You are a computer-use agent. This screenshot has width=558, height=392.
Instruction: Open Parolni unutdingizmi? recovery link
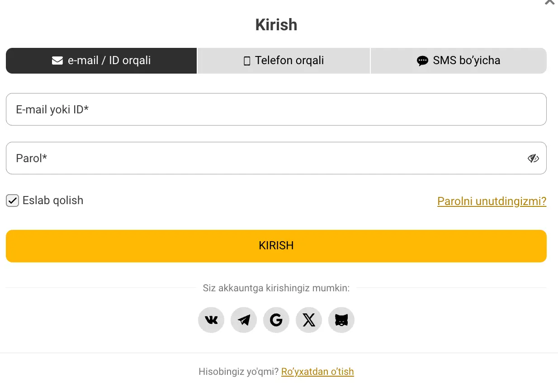click(x=492, y=201)
